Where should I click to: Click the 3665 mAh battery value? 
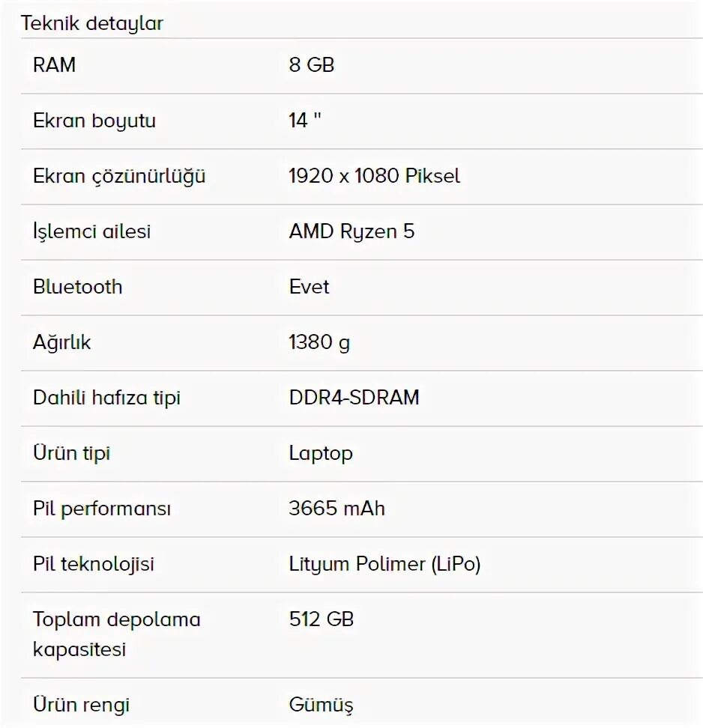click(337, 509)
